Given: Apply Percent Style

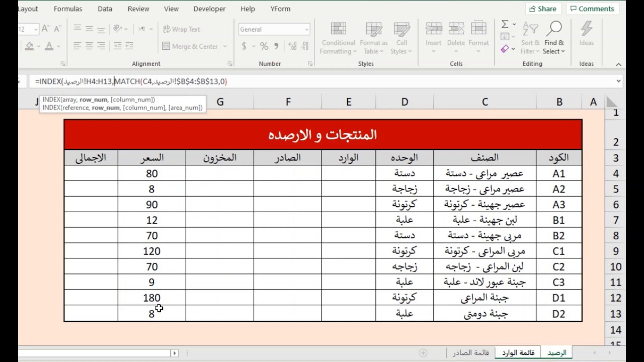Looking at the screenshot, I should [x=264, y=46].
